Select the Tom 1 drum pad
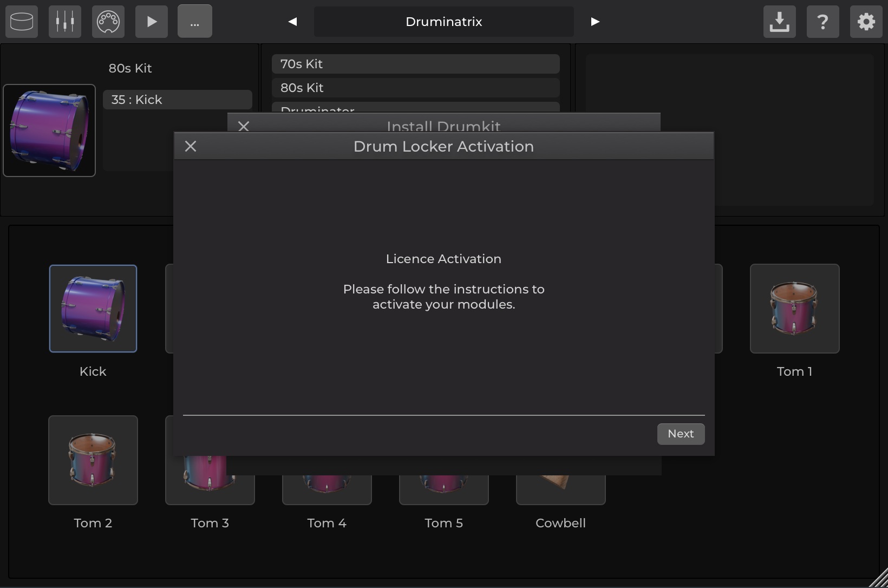The image size is (888, 588). [795, 309]
